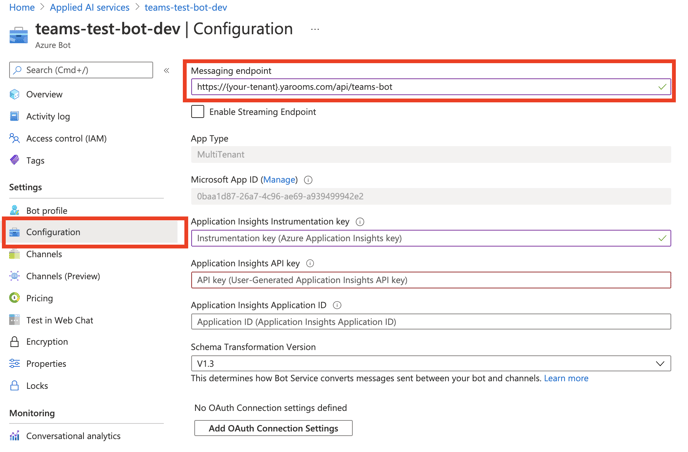This screenshot has width=688, height=452.
Task: Click Home breadcrumb link
Action: coord(22,7)
